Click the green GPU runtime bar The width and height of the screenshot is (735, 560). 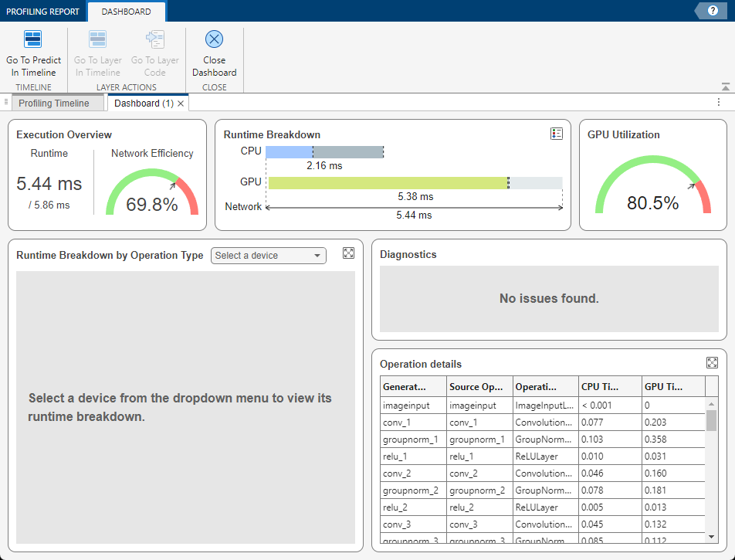tap(388, 183)
